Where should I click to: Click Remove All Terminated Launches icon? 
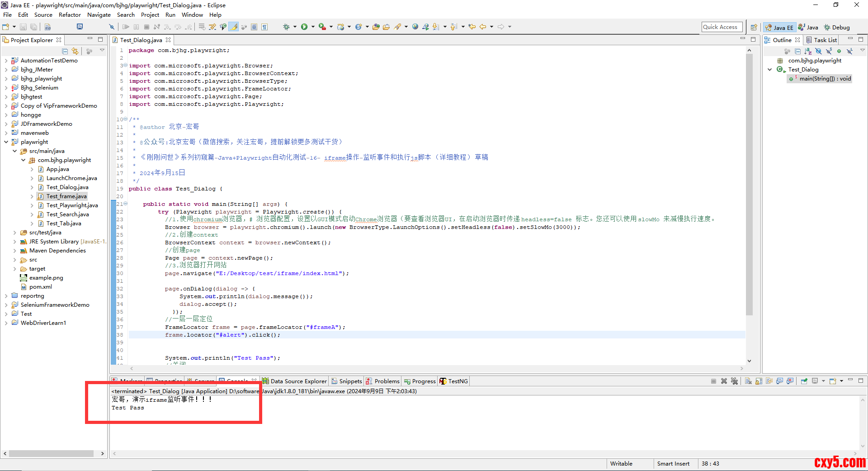click(734, 381)
